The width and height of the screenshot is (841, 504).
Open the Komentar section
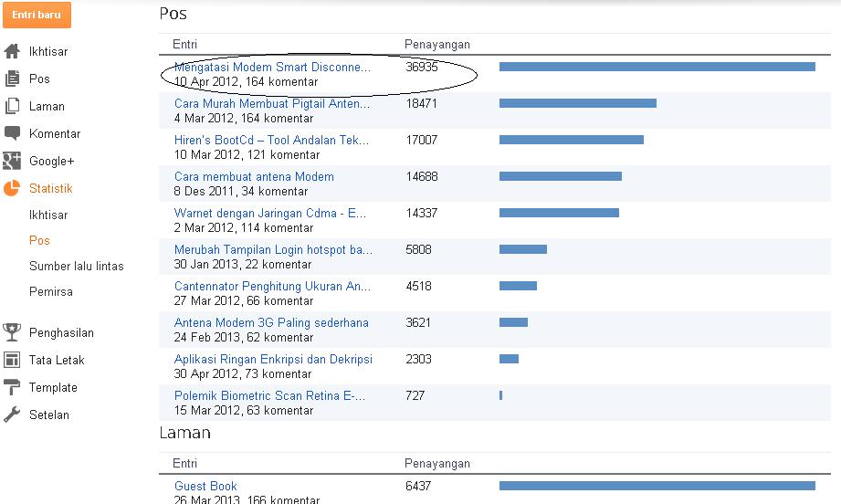coord(55,133)
